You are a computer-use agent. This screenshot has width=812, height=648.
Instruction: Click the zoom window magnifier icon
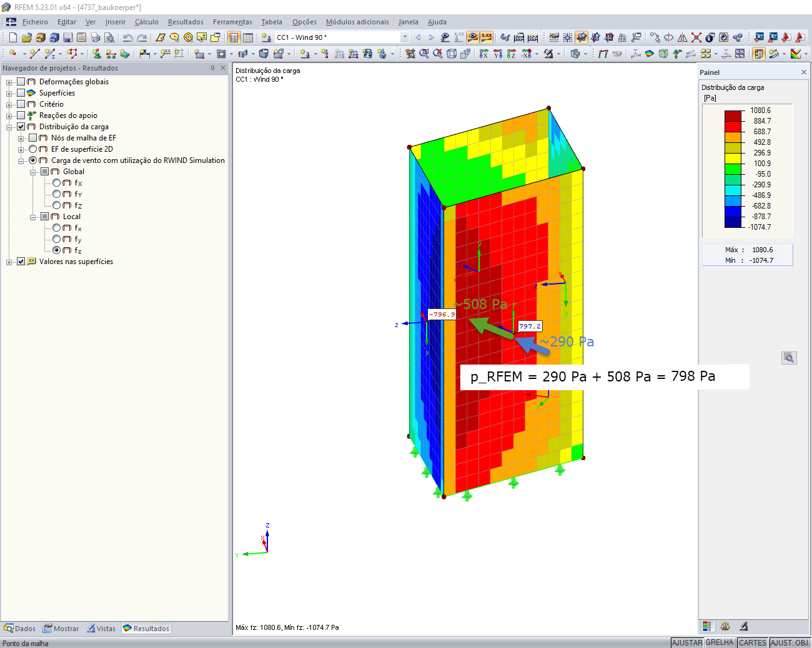[x=424, y=54]
